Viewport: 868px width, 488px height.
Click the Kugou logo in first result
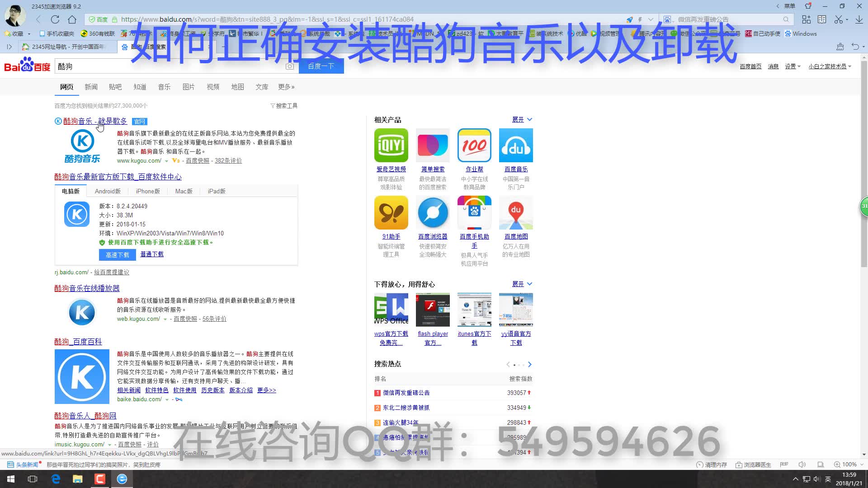[x=82, y=146]
